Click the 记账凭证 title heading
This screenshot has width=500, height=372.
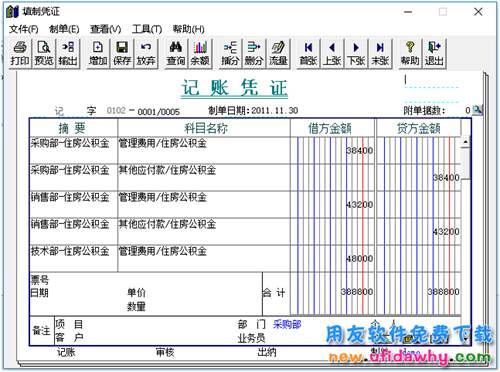234,88
